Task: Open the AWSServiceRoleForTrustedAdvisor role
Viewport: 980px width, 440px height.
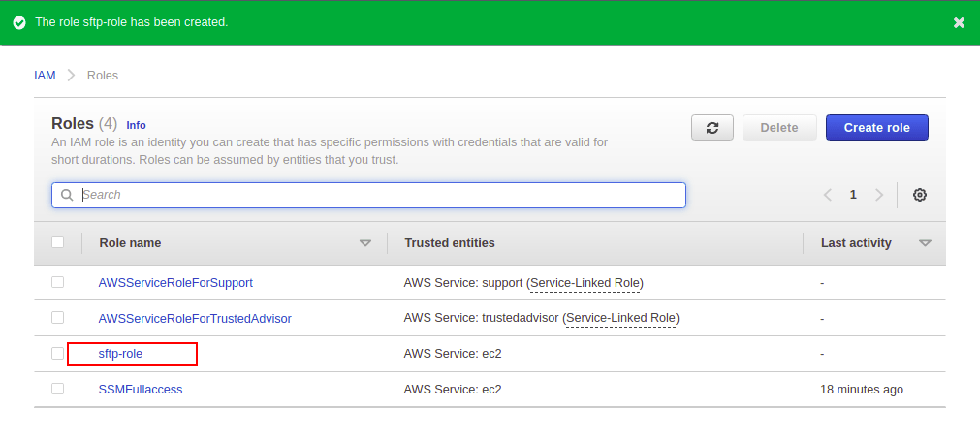Action: (195, 319)
